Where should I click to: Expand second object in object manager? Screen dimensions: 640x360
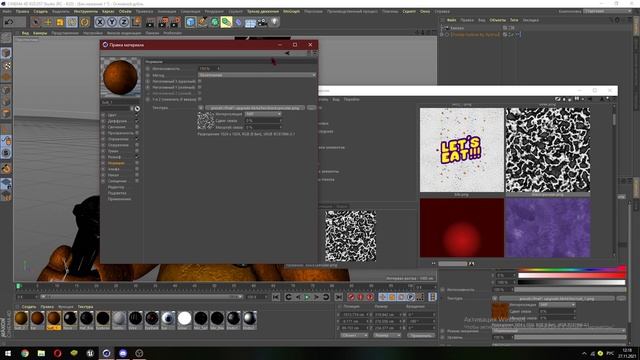(x=442, y=35)
